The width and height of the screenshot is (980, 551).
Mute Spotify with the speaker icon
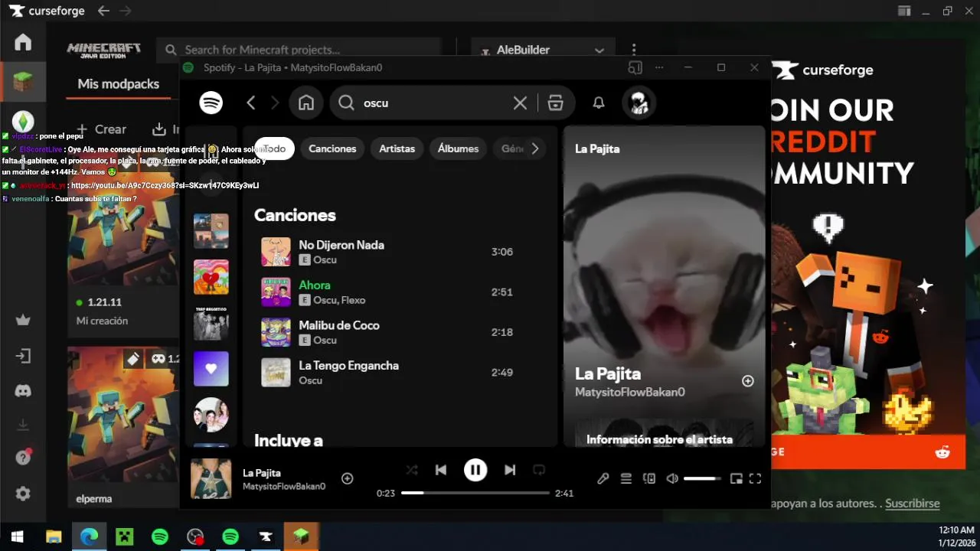point(672,478)
